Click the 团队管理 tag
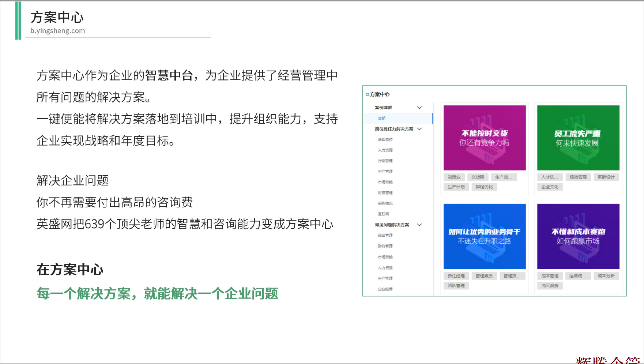644x364 pixels. click(456, 286)
